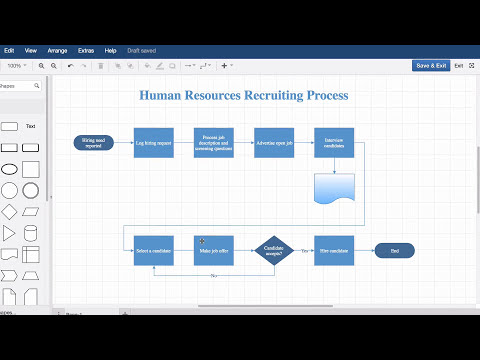The image size is (480, 360).
Task: Undo the last action
Action: click(x=71, y=66)
